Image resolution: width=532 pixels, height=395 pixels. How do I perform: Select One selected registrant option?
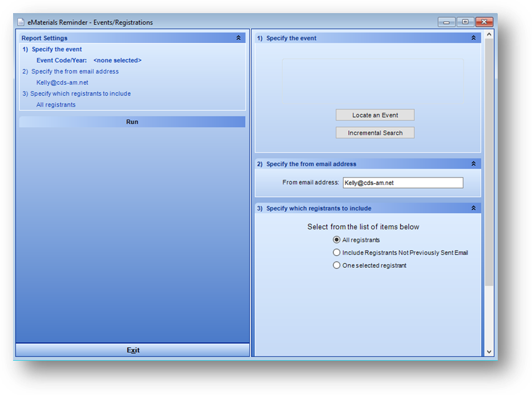click(x=337, y=265)
